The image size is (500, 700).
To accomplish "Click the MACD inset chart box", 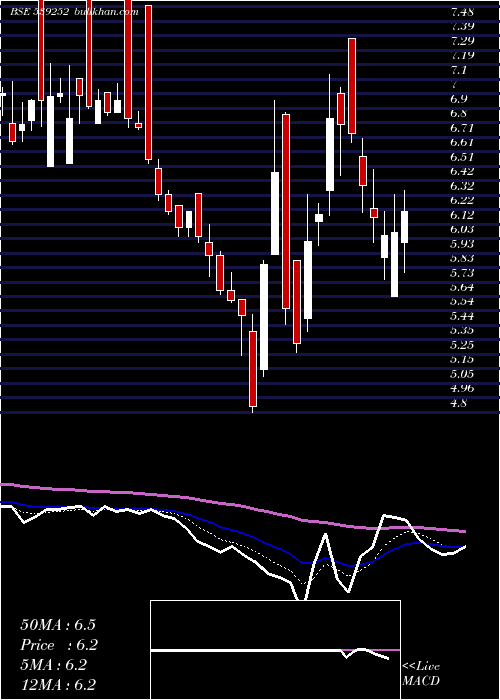I will point(275,650).
